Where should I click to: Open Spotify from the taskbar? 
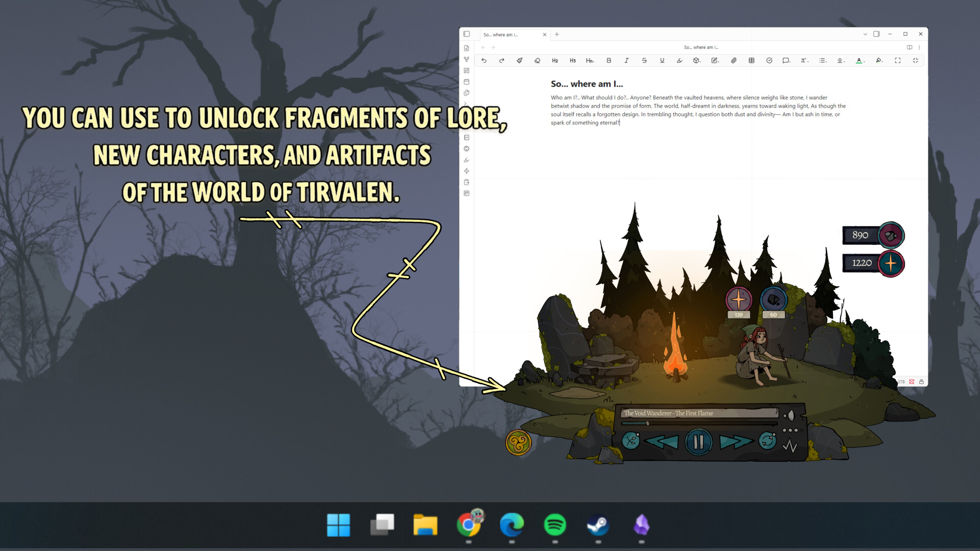click(x=555, y=524)
